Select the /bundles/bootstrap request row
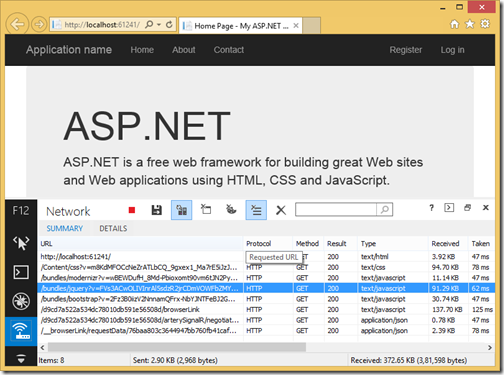 [x=266, y=299]
